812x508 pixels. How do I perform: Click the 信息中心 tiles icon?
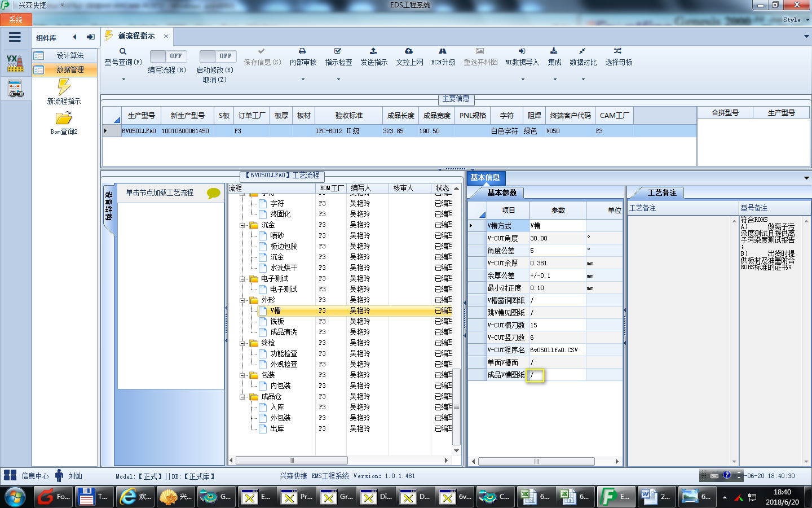click(x=10, y=475)
